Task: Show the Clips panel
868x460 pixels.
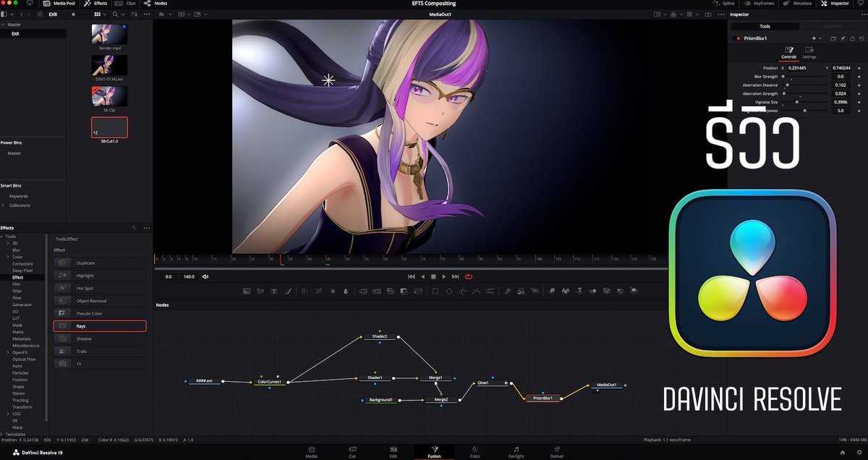Action: coord(125,4)
